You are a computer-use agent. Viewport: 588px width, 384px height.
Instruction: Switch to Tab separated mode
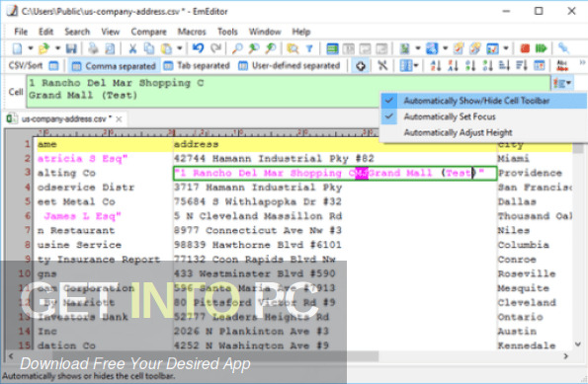197,66
